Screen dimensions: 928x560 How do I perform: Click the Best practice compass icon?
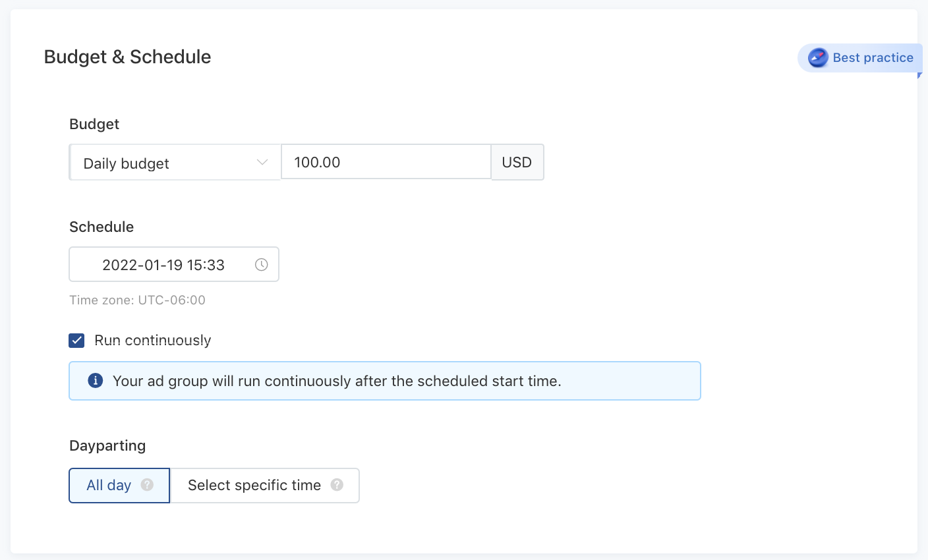pos(818,58)
